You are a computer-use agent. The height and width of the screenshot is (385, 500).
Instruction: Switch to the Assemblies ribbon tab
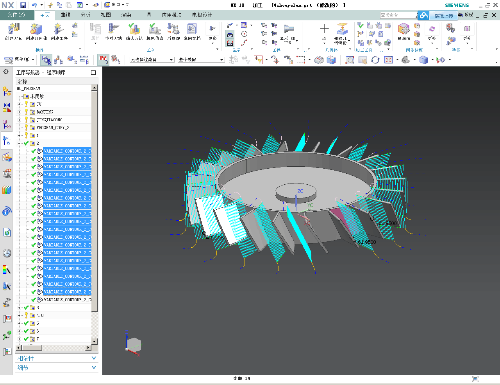point(65,15)
